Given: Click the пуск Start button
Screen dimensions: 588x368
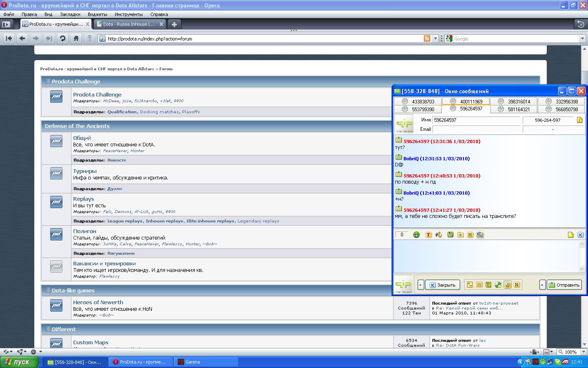Looking at the screenshot, I should (x=19, y=362).
